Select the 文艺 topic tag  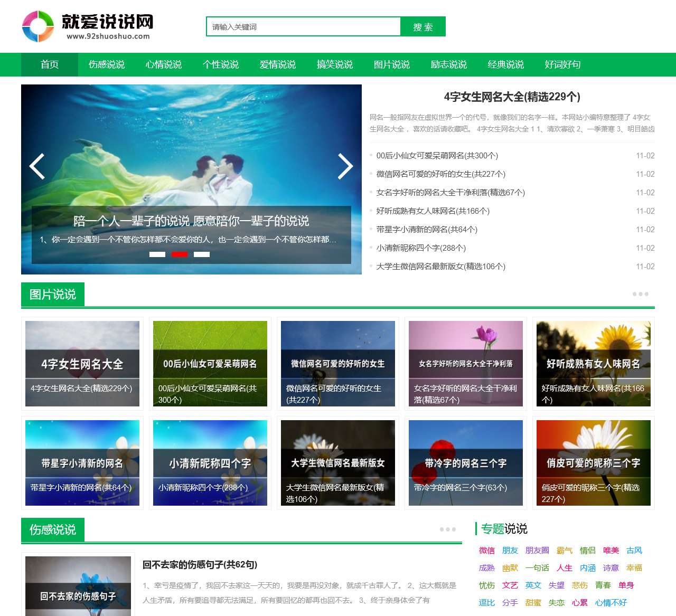pos(510,585)
